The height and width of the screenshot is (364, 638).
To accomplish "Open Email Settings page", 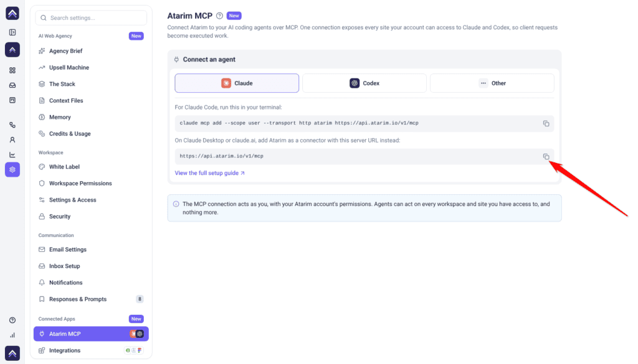I will pos(91,250).
